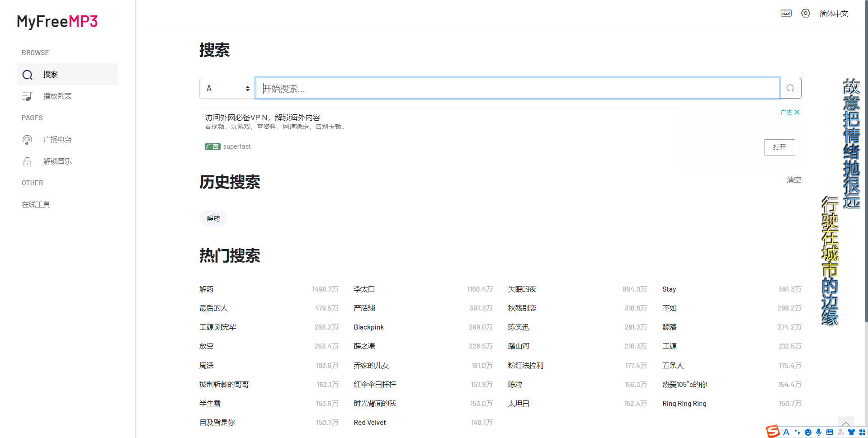Click the scroll-to-top chevron at bottom right
The image size is (868, 438).
845,424
